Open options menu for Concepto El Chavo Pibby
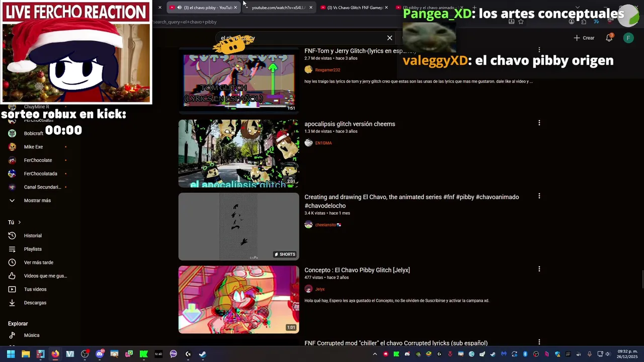 pyautogui.click(x=539, y=269)
